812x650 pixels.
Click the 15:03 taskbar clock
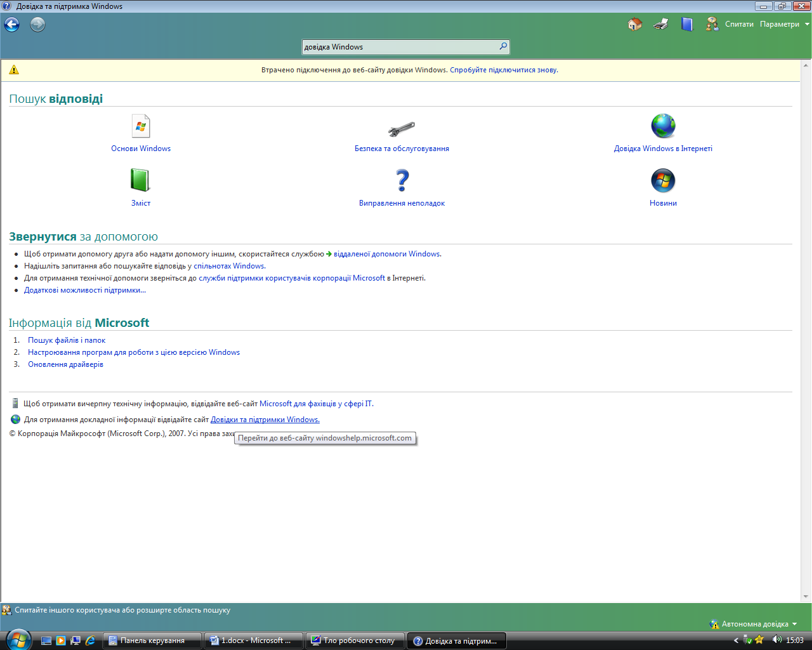795,640
